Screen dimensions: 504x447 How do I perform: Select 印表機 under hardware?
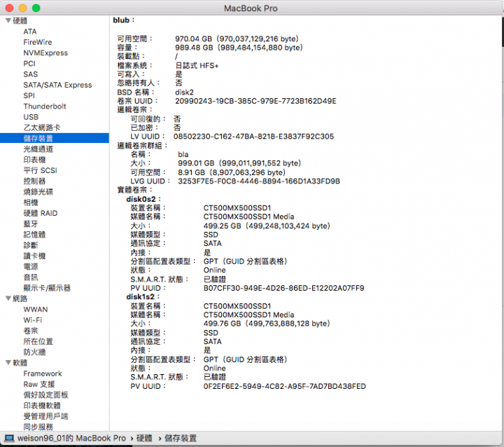click(34, 160)
